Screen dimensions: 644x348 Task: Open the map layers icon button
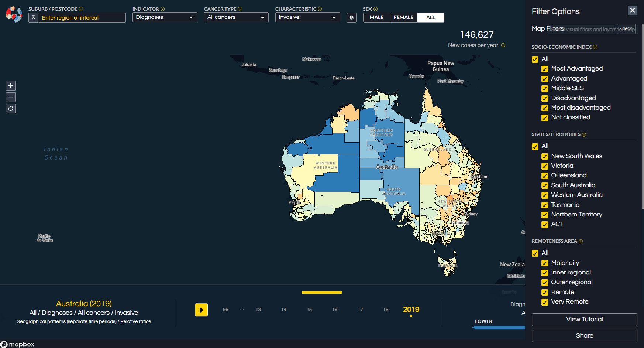pos(352,18)
